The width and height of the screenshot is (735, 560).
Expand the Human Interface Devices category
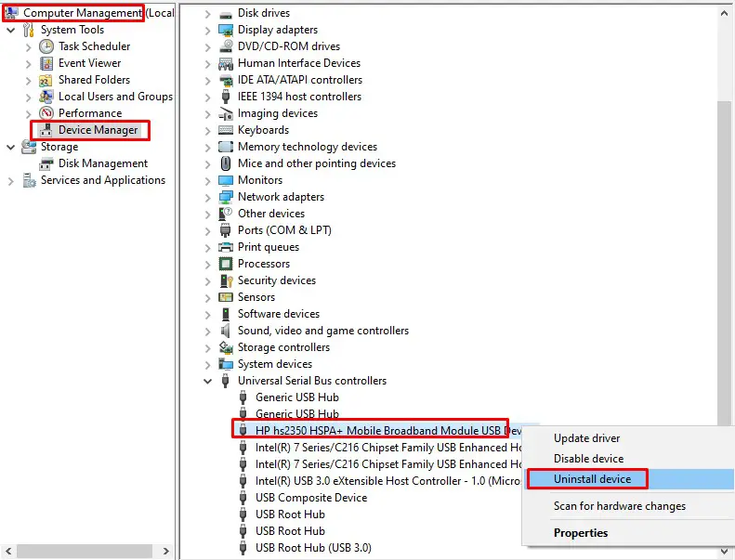(207, 64)
